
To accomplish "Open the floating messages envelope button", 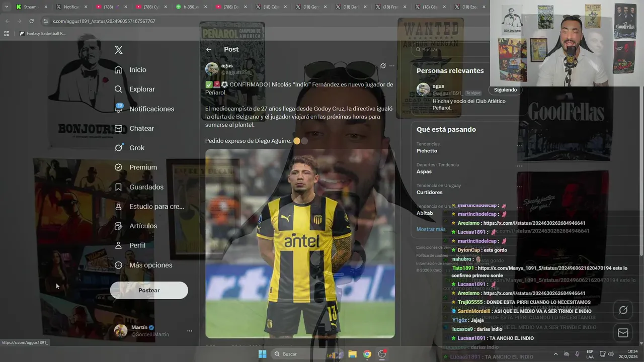I will (623, 333).
